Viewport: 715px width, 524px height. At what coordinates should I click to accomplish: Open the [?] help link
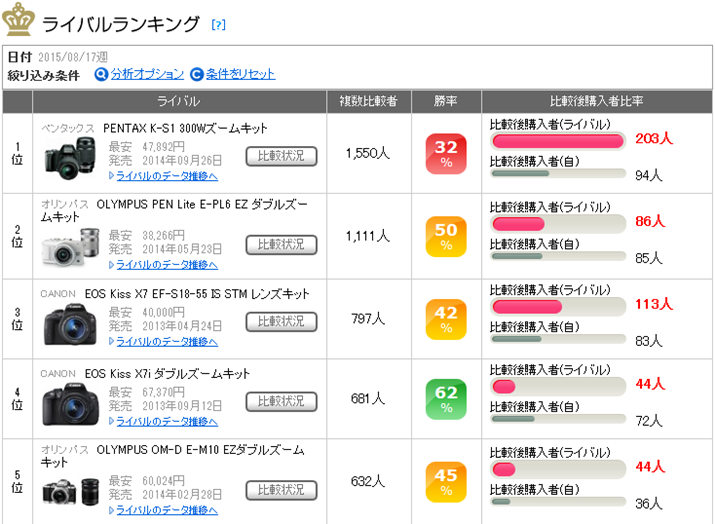click(x=219, y=24)
